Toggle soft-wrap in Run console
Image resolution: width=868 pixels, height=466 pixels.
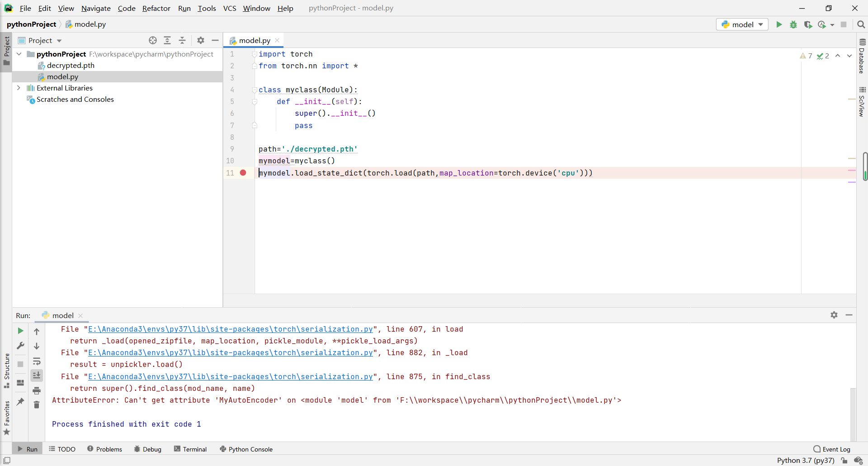click(x=37, y=361)
